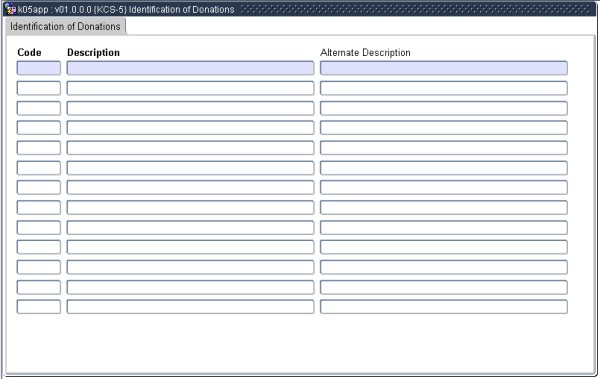
Task: Click the eighth row Description field
Action: tap(190, 207)
